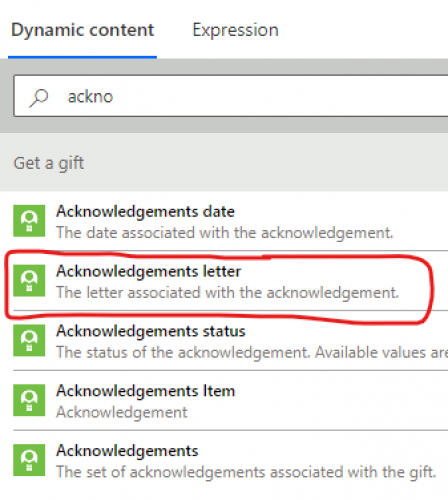Image resolution: width=448 pixels, height=500 pixels.
Task: Click the green icon beside Acknowledgements set
Action: pos(29,460)
